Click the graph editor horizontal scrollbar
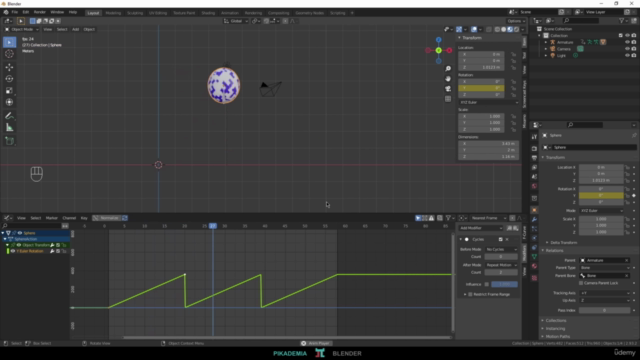Screen dimensions: 640x360 point(287,338)
